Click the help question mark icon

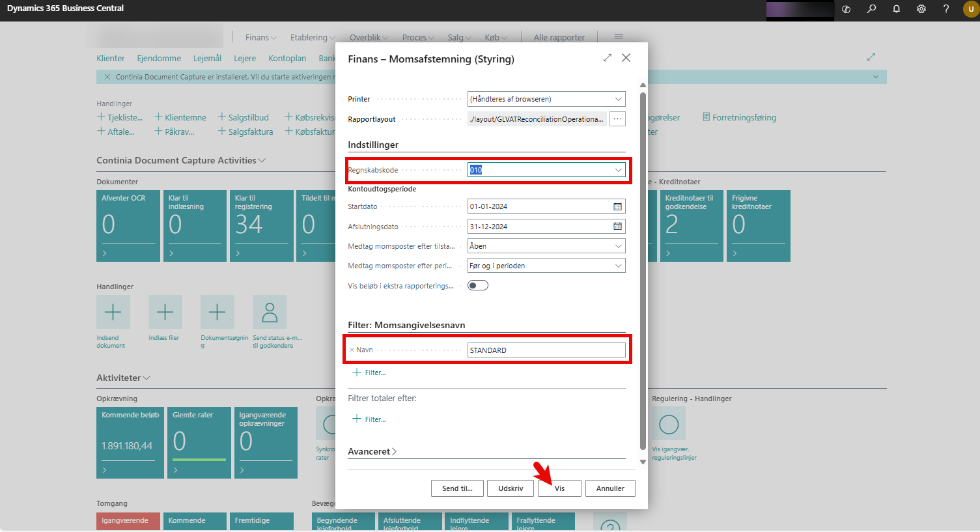coord(945,9)
